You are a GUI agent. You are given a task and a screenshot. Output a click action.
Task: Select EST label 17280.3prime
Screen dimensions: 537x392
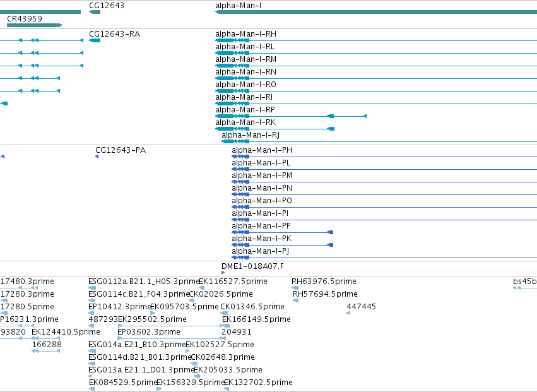pos(27,294)
